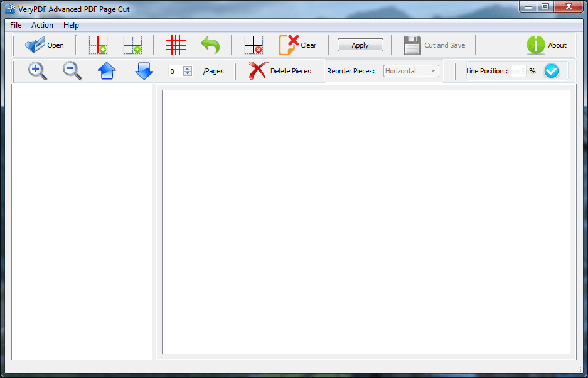Delete the selected cut line

coord(254,45)
